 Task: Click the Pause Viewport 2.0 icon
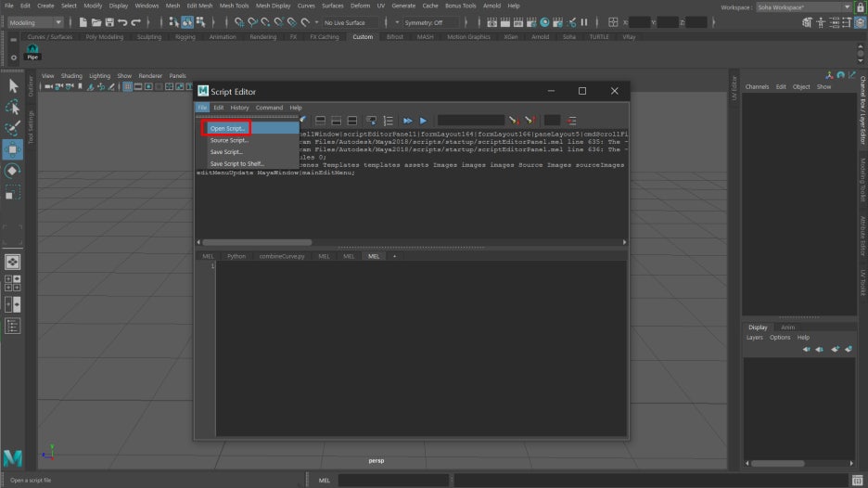tap(584, 22)
